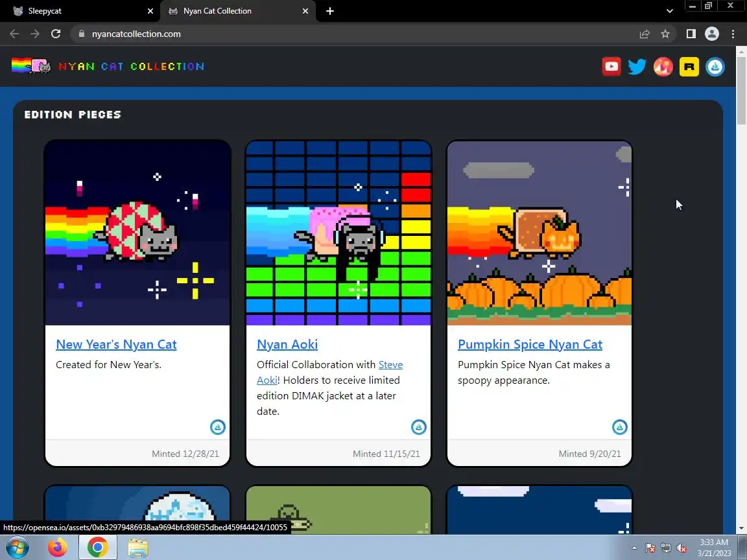Open OpenSea icon on Pumpkin Spice card
Image resolution: width=747 pixels, height=560 pixels.
(x=620, y=427)
